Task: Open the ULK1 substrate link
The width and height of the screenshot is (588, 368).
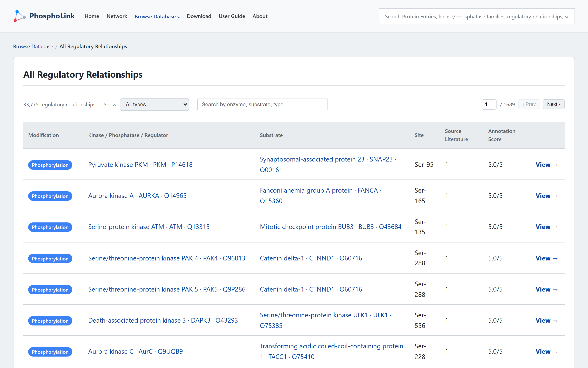Action: [325, 320]
